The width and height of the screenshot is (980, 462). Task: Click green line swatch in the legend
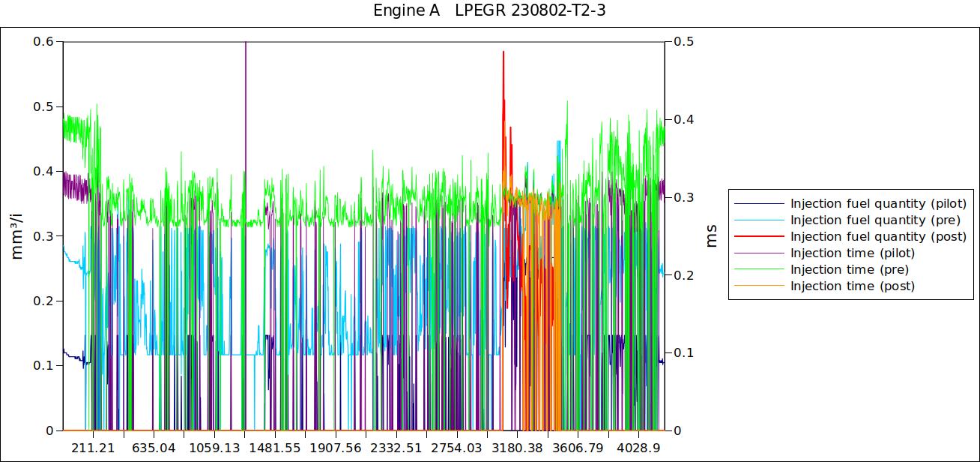click(759, 269)
